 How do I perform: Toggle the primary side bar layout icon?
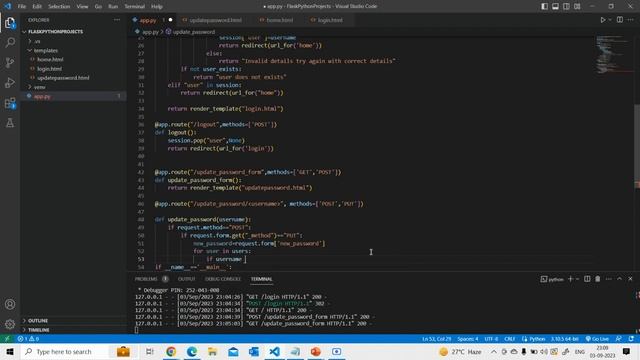click(544, 6)
